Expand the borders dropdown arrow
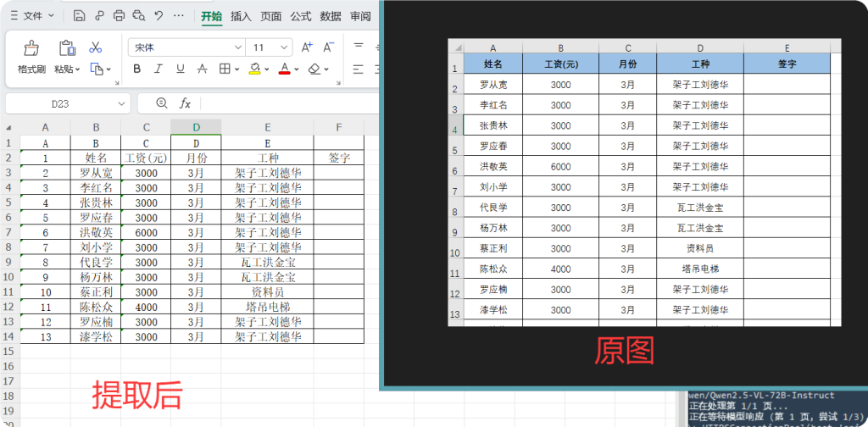The image size is (868, 427). click(237, 69)
